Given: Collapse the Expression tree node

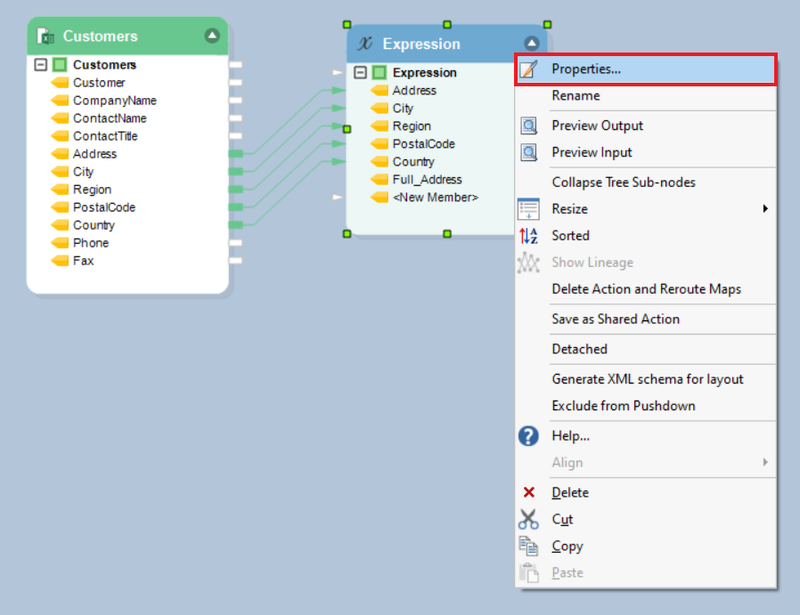Looking at the screenshot, I should click(x=361, y=73).
